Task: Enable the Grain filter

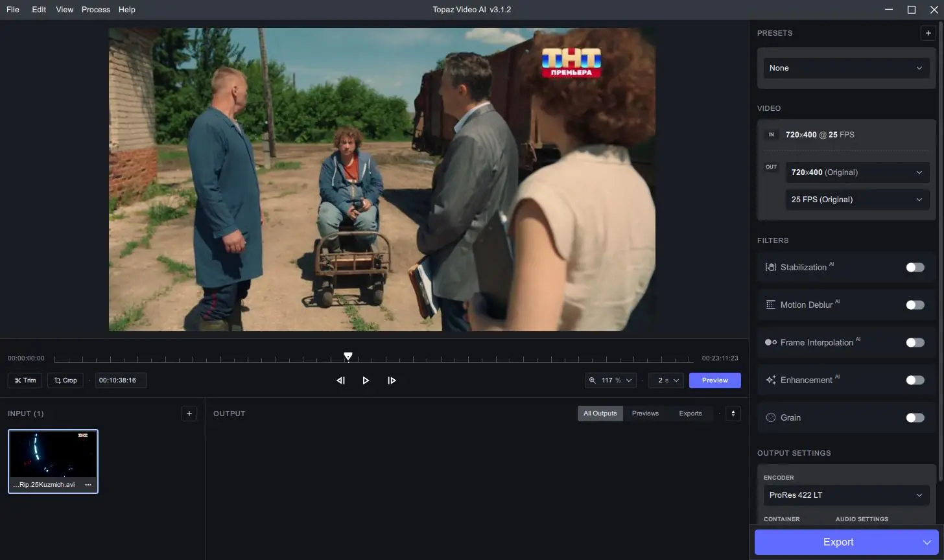Action: coord(915,417)
